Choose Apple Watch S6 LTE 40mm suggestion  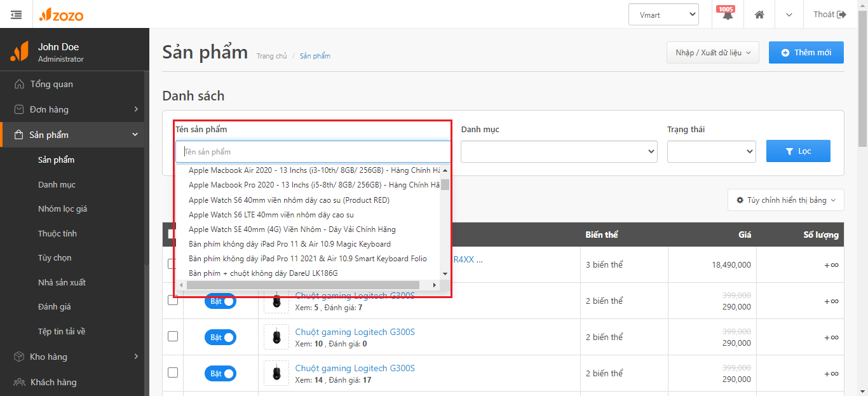271,214
